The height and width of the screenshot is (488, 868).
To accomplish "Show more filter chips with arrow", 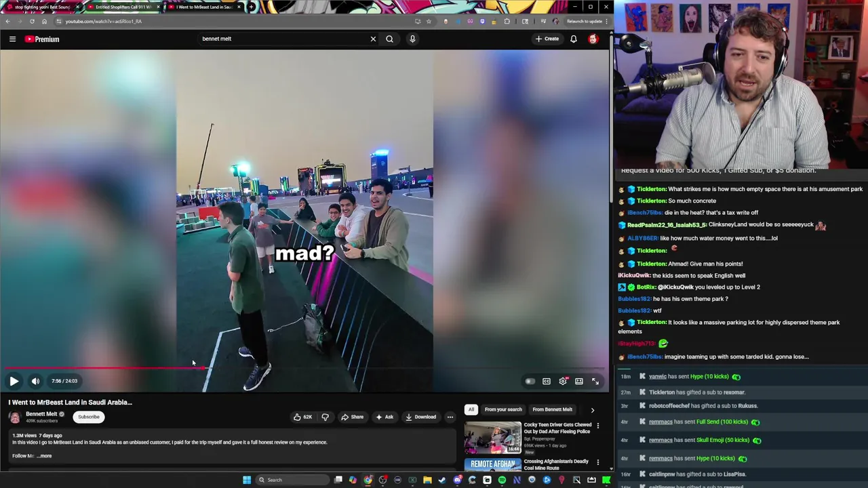I will click(x=592, y=410).
